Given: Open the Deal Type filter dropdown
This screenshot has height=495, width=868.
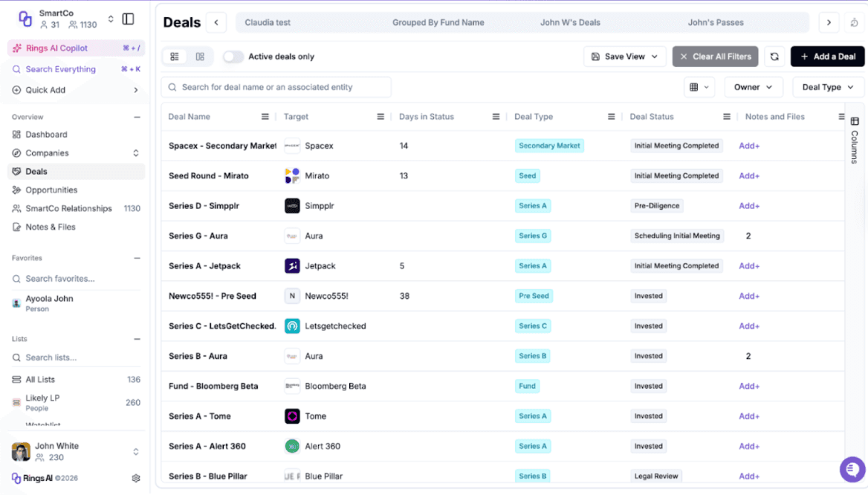Looking at the screenshot, I should point(817,86).
